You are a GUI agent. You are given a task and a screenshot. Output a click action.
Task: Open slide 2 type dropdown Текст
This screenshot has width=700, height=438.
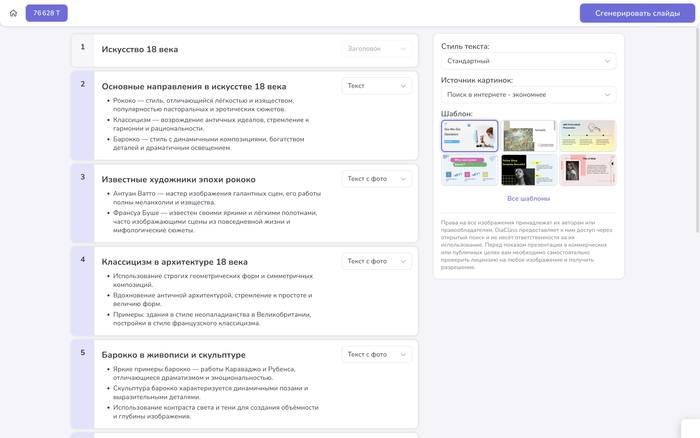[x=376, y=86]
